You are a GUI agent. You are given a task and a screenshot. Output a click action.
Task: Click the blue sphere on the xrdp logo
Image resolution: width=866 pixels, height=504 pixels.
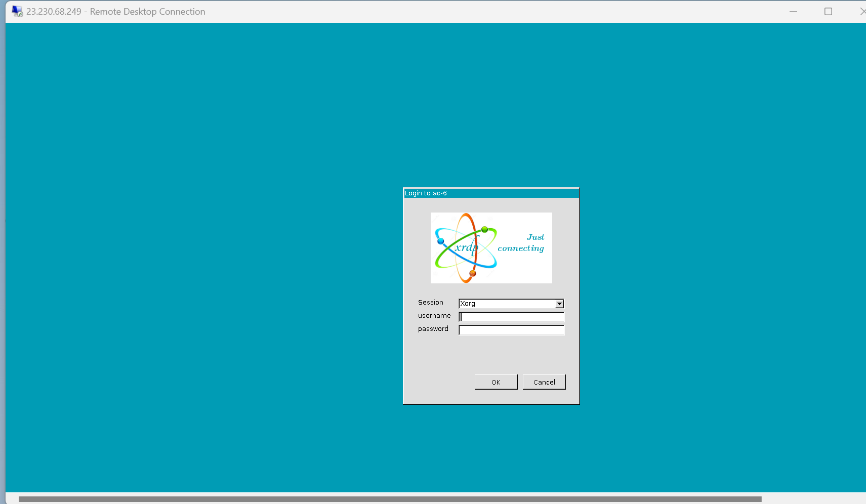click(x=440, y=241)
